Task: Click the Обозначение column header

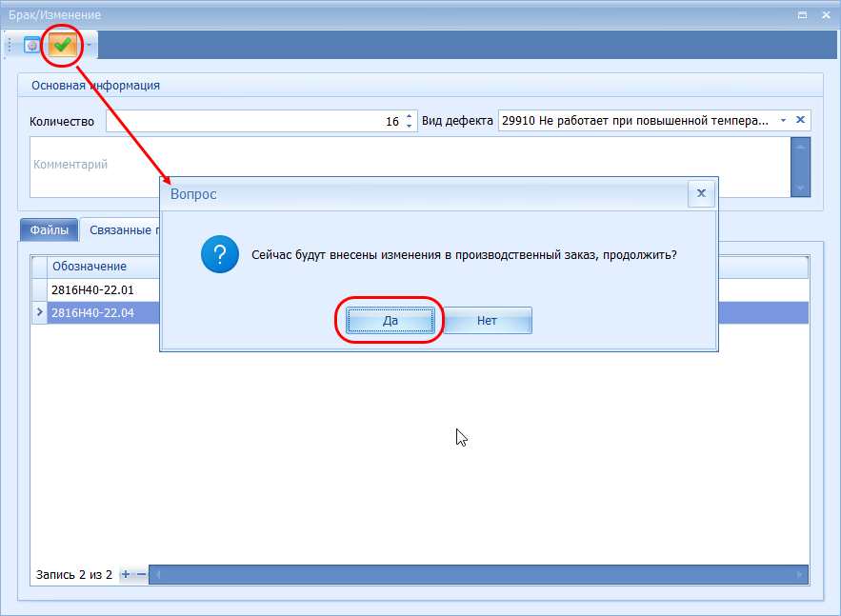Action: (x=90, y=267)
